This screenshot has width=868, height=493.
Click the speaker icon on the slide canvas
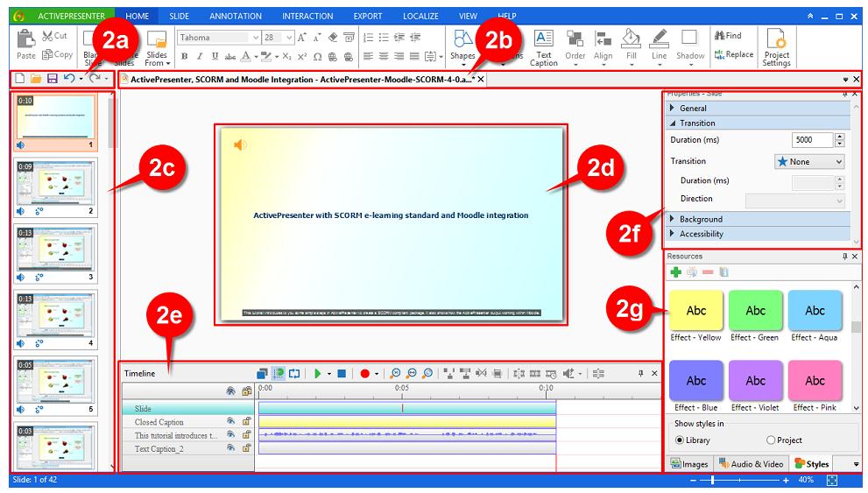click(x=240, y=145)
